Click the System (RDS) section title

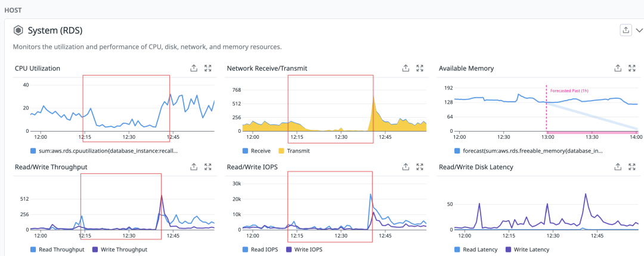point(55,30)
